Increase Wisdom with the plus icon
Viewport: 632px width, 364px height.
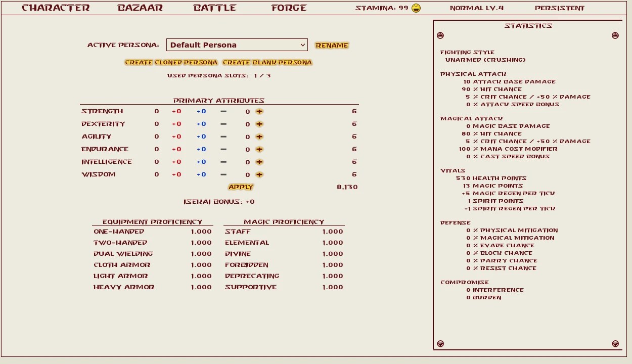pyautogui.click(x=259, y=174)
